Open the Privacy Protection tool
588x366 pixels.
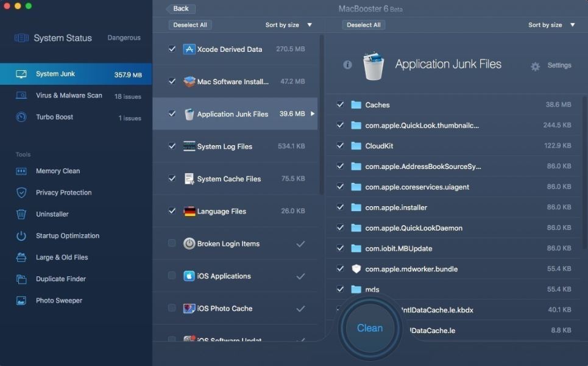click(x=76, y=193)
